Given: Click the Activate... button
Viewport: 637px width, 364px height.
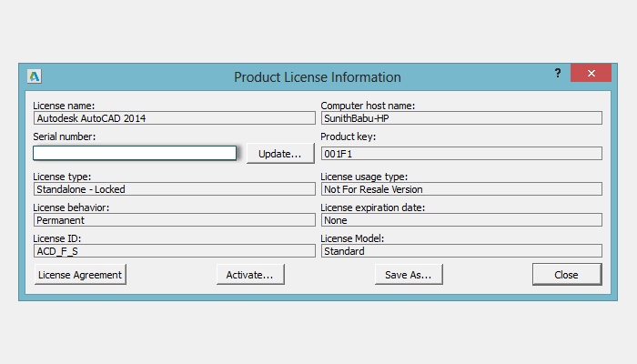Looking at the screenshot, I should [250, 275].
